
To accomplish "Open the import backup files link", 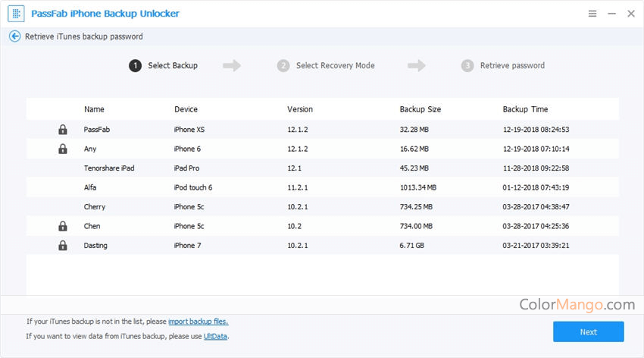I will (x=198, y=322).
